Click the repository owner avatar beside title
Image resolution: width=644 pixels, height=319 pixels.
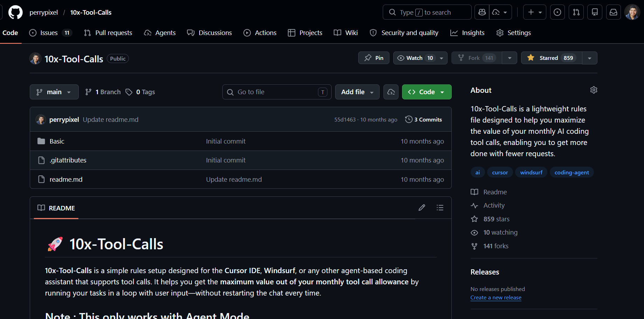(x=35, y=58)
